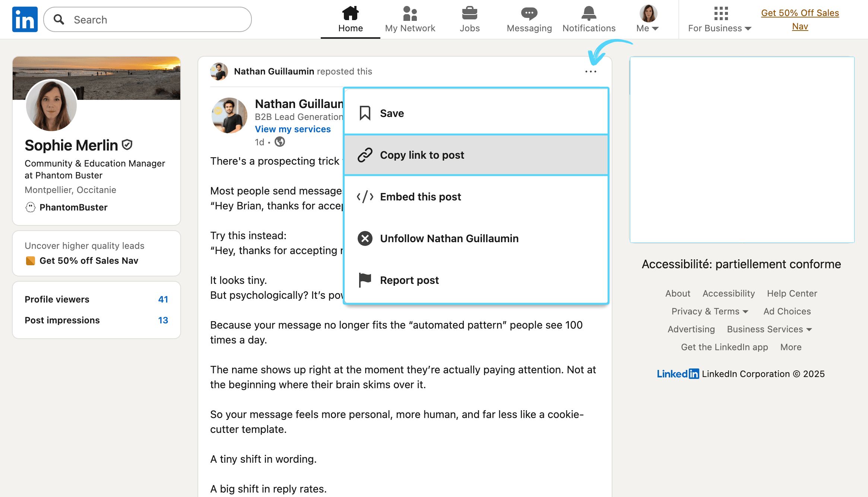The width and height of the screenshot is (868, 497).
Task: Click the chain link icon
Action: pyautogui.click(x=365, y=155)
